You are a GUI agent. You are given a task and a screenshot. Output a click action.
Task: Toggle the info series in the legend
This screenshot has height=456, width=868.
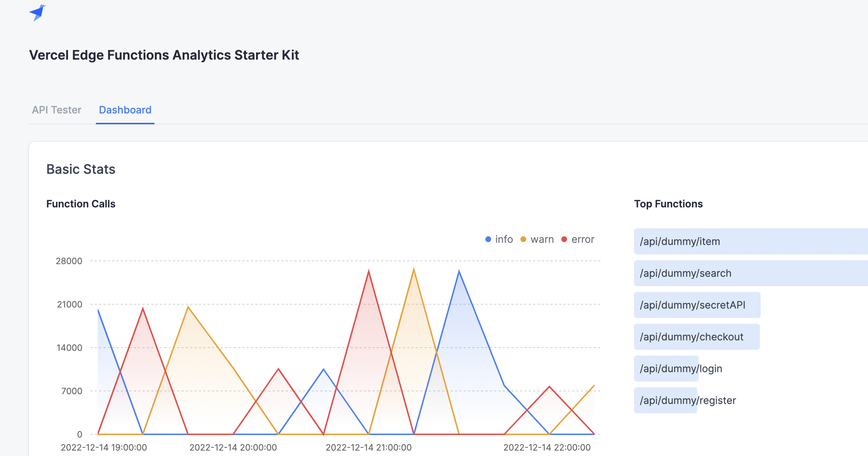point(504,239)
